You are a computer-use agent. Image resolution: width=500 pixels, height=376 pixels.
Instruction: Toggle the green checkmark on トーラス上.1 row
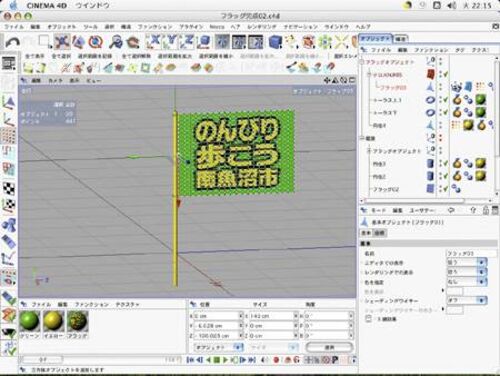coord(445,100)
